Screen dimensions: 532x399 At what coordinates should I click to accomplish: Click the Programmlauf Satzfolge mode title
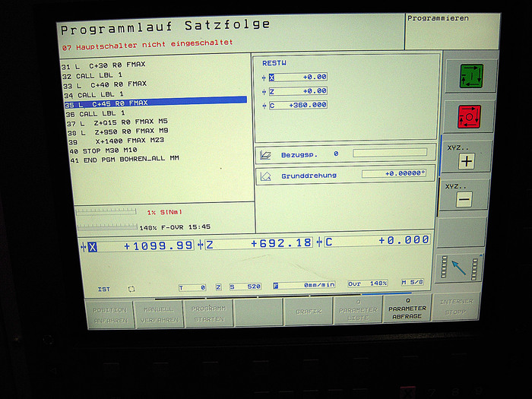tap(165, 27)
